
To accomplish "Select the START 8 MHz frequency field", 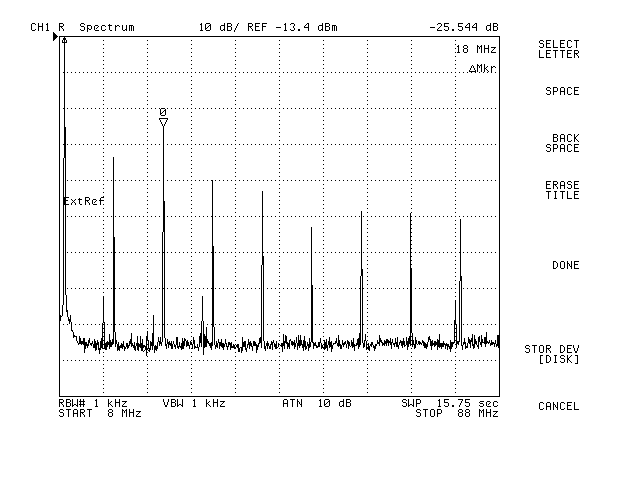I will [100, 413].
